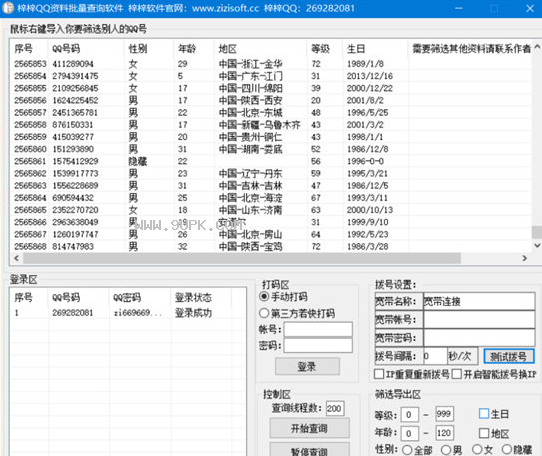Click region cell 中国-北京-东城
542x456 pixels.
(x=251, y=112)
